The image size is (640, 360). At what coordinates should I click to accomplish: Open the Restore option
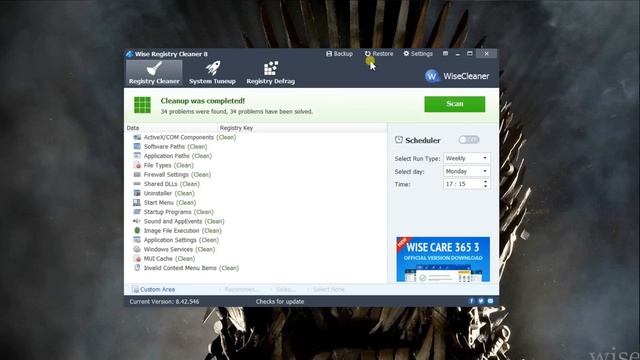click(x=379, y=53)
